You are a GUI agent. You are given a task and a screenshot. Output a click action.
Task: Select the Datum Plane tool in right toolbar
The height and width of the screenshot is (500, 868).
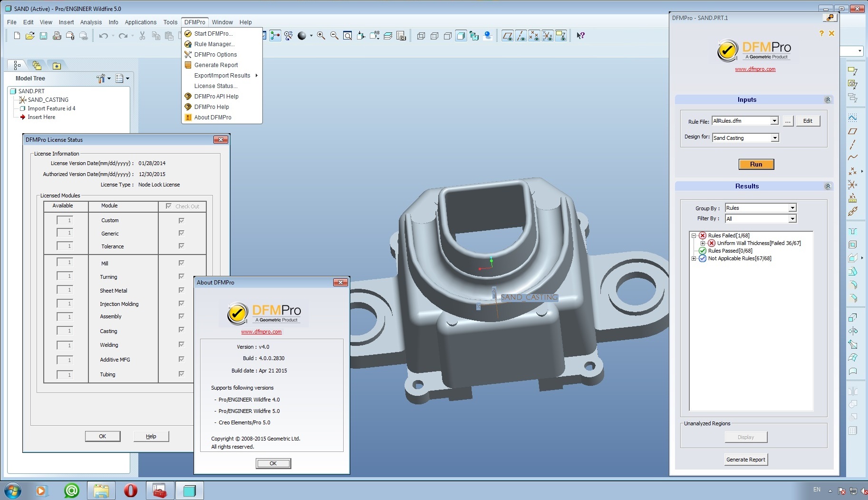point(853,131)
